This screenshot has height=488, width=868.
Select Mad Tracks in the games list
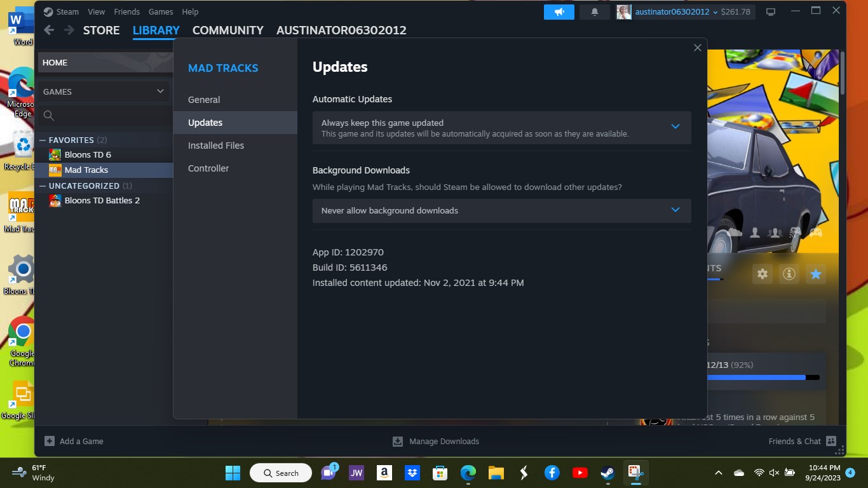point(105,170)
